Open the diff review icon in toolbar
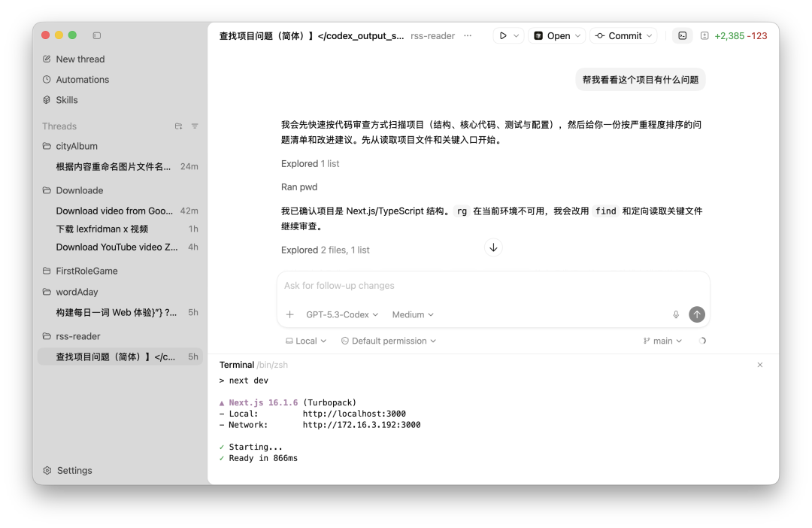 tap(703, 35)
